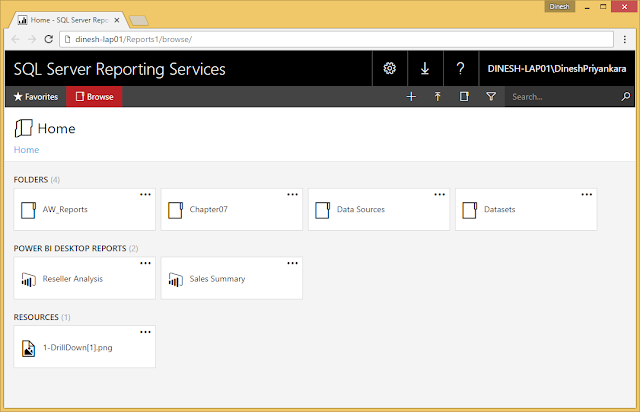
Task: Click the Dinesh profile button
Action: click(559, 7)
